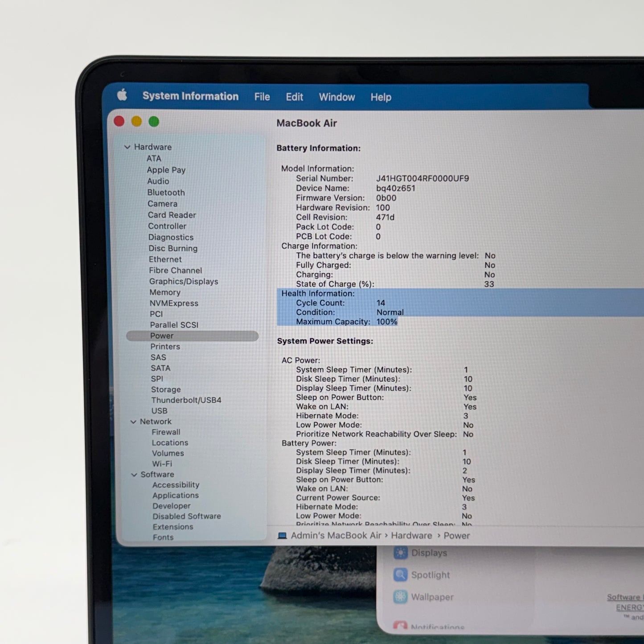644x644 pixels.
Task: Click the Wallpaper settings icon
Action: click(401, 597)
